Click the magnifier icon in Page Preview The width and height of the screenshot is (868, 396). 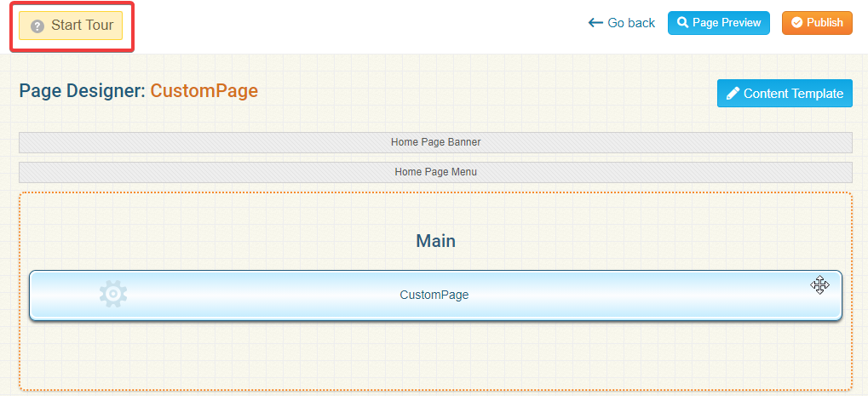click(682, 23)
